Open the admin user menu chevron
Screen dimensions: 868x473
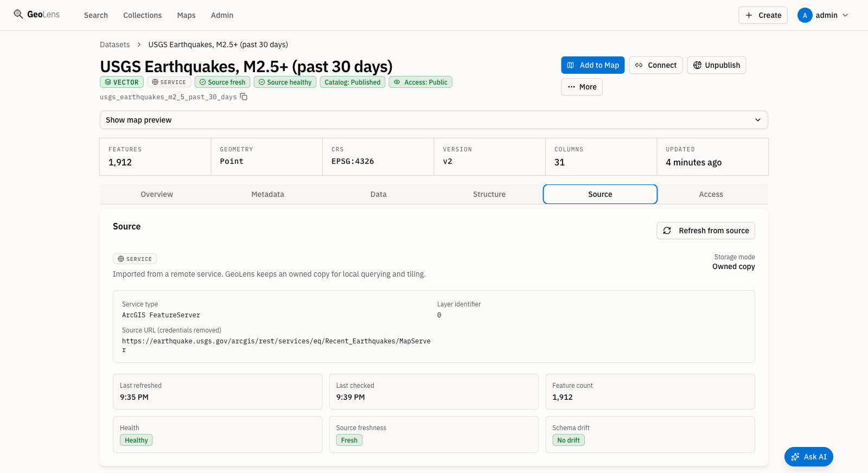(845, 15)
